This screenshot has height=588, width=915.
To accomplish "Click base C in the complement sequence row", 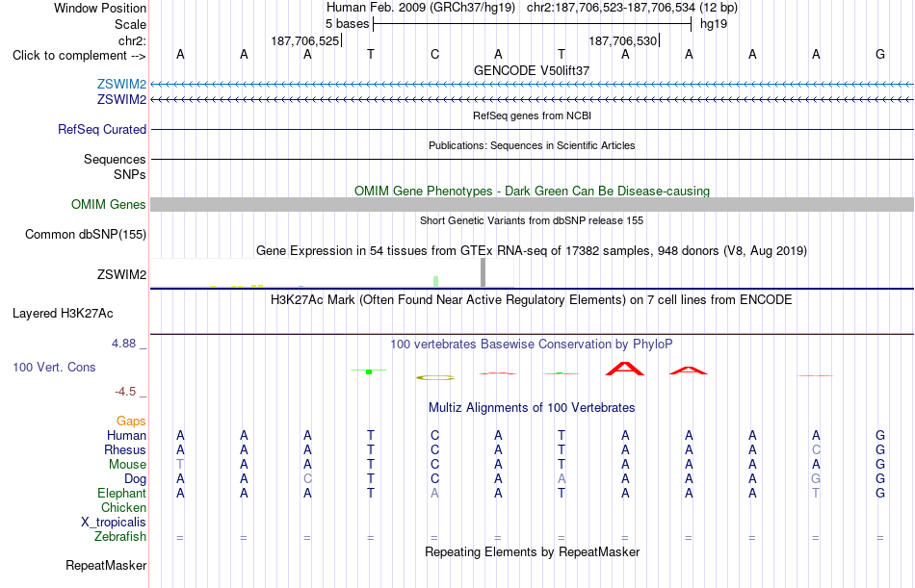I will [x=434, y=54].
